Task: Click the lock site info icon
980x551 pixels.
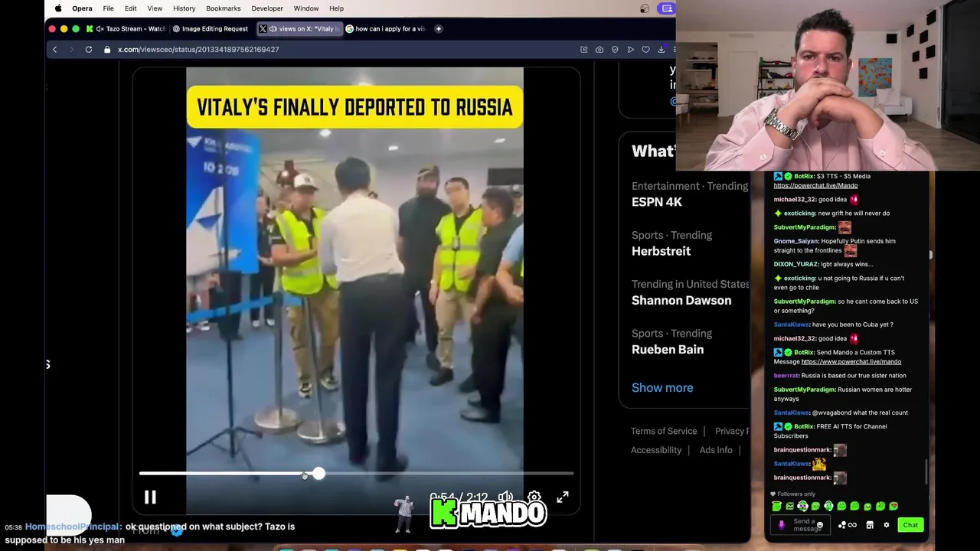Action: [x=107, y=49]
